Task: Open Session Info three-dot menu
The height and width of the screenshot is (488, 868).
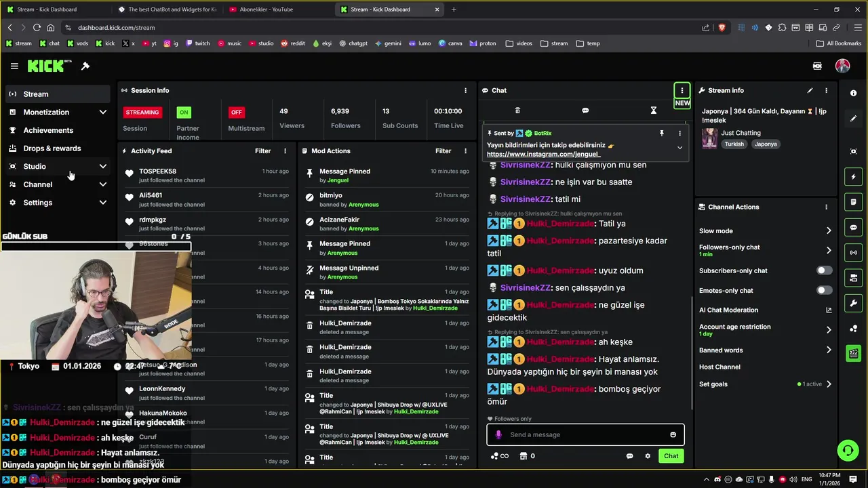Action: tap(465, 90)
